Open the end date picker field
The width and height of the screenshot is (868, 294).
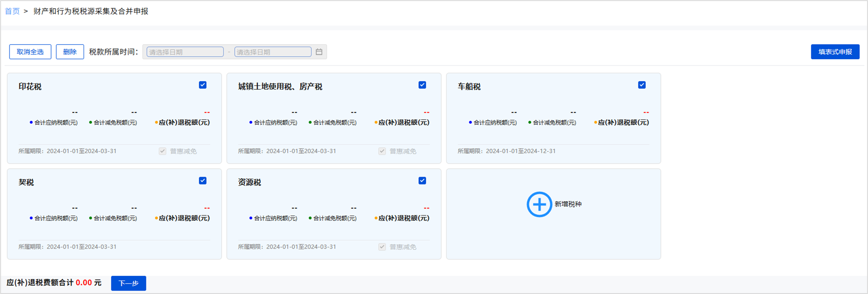pos(272,52)
